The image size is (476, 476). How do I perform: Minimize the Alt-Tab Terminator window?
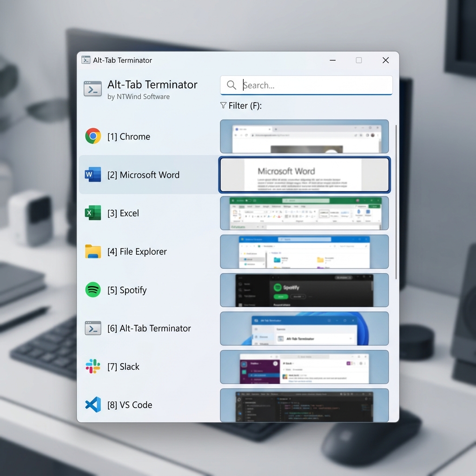(x=333, y=60)
